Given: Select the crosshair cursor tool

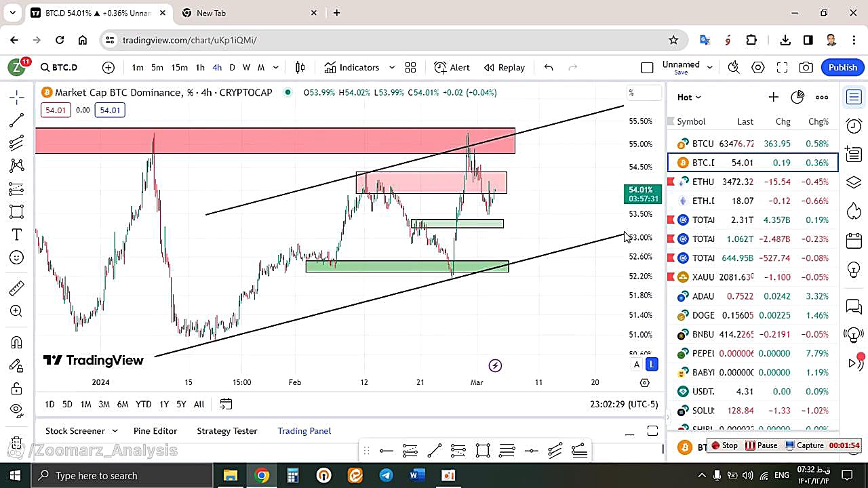Looking at the screenshot, I should pyautogui.click(x=16, y=97).
